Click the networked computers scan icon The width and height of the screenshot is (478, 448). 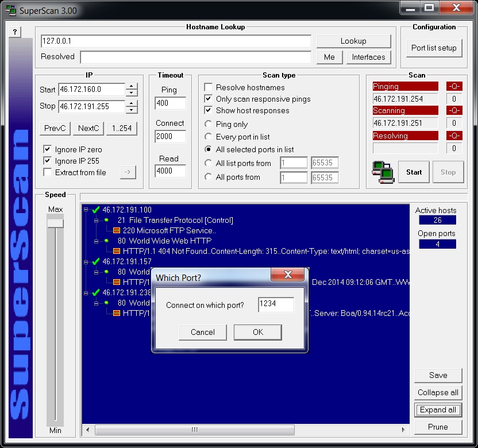(x=383, y=172)
